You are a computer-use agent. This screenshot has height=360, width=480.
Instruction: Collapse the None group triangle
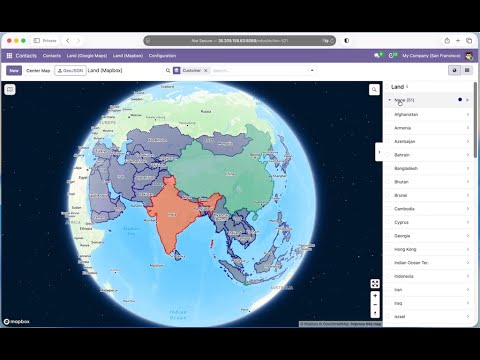click(x=389, y=100)
